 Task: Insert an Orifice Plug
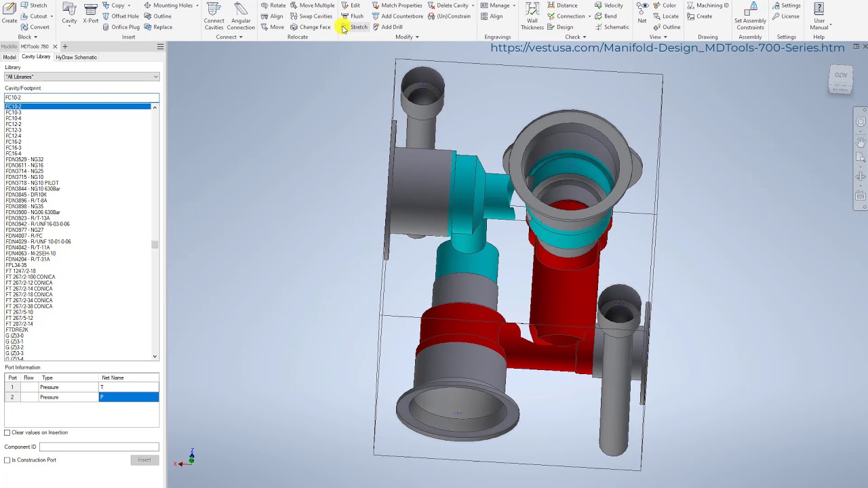(x=121, y=27)
